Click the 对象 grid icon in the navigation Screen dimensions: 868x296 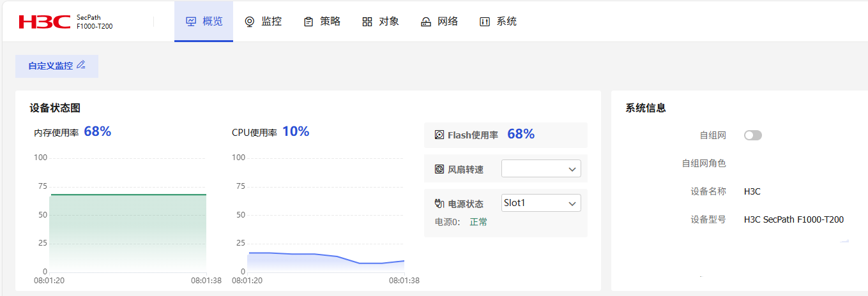coord(367,22)
